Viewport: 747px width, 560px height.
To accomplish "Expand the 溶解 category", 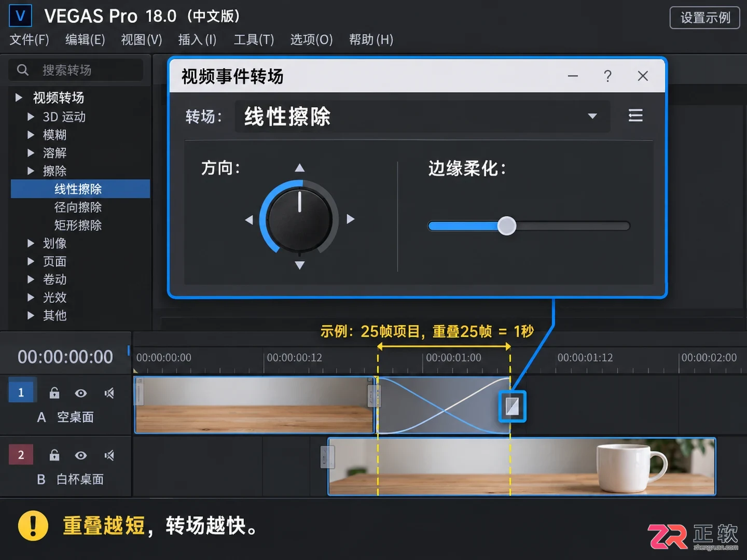I will pos(31,153).
